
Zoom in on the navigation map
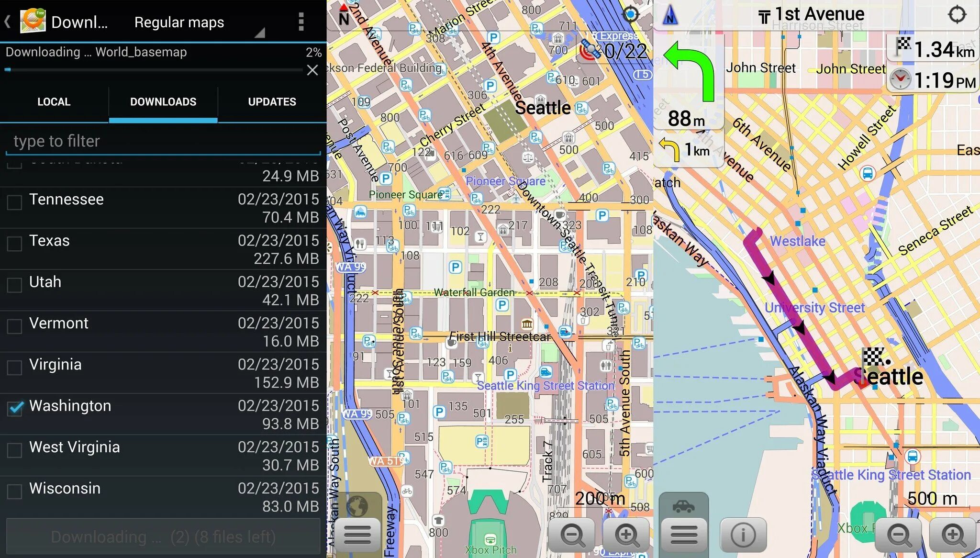click(x=953, y=535)
